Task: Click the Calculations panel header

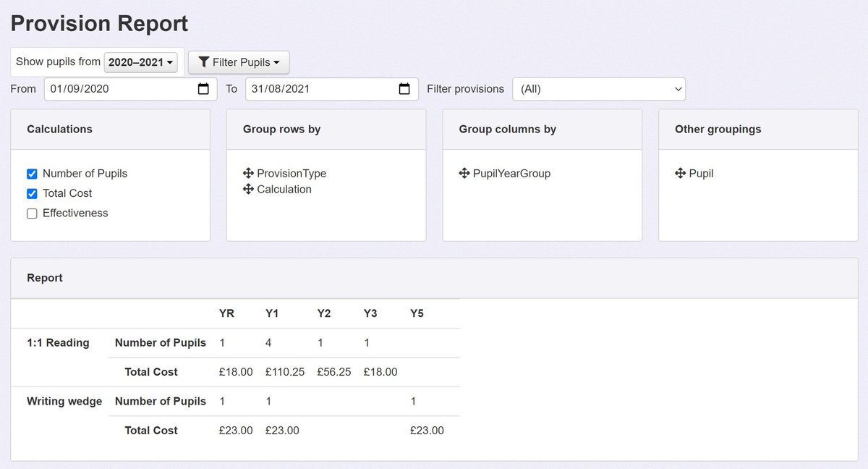Action: tap(59, 129)
